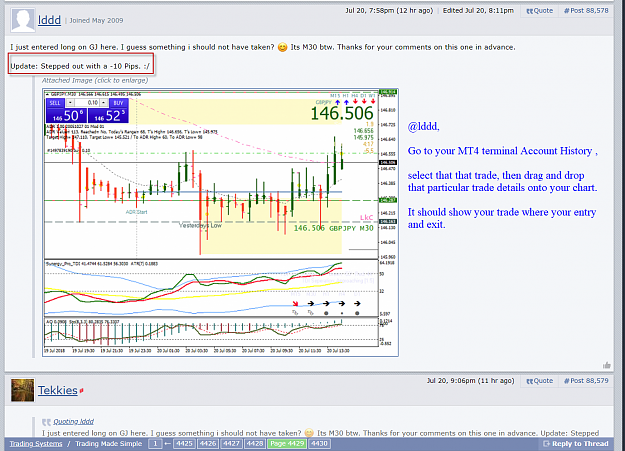The image size is (625, 451).
Task: Go to page 4430
Action: click(319, 444)
